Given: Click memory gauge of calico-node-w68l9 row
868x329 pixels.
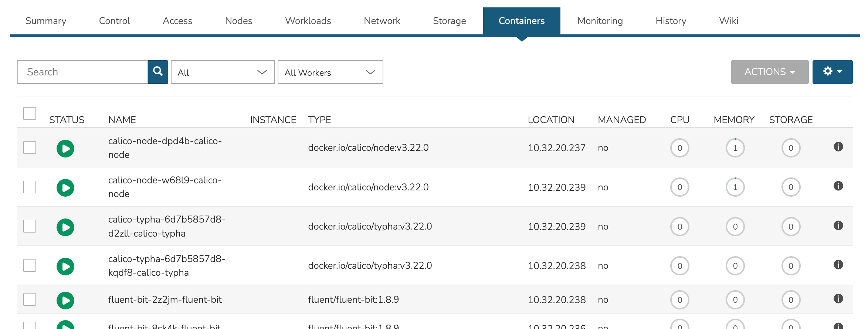Looking at the screenshot, I should [x=735, y=187].
